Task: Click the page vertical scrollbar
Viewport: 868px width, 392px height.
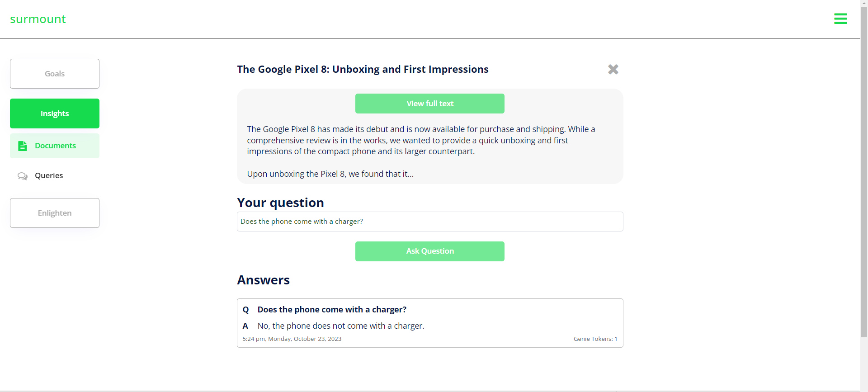Action: point(864,181)
